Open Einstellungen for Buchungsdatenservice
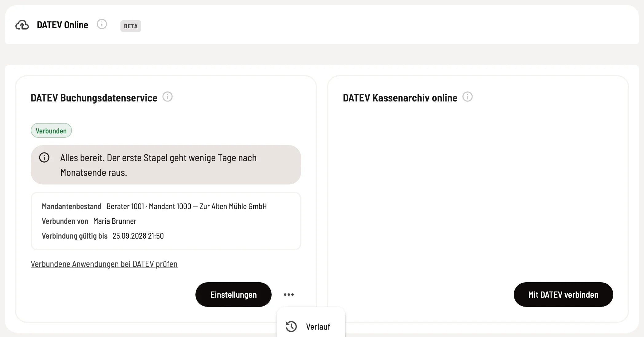This screenshot has height=337, width=644. (234, 295)
